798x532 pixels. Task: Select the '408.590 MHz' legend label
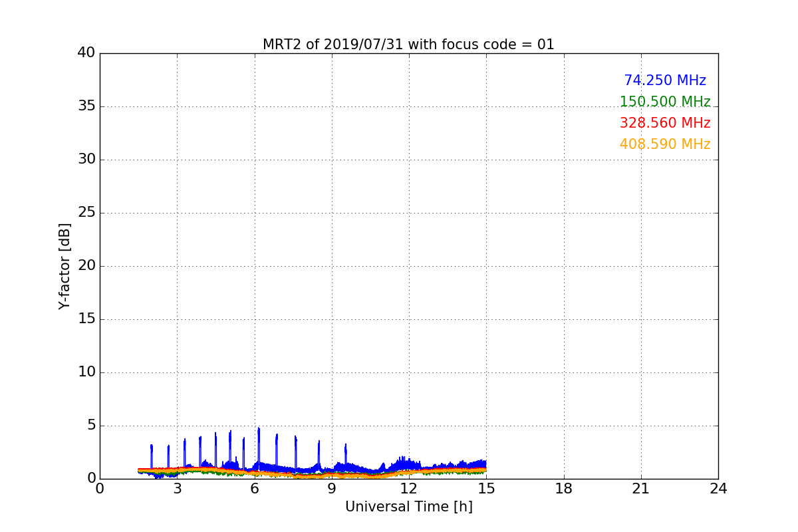665,144
